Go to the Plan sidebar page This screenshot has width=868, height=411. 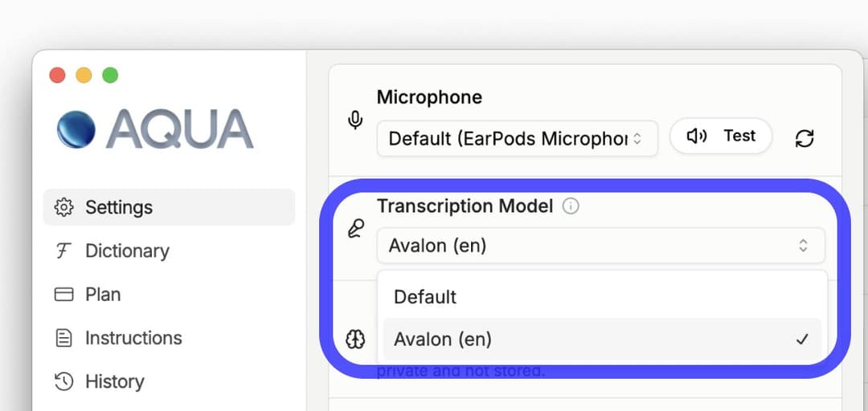(x=103, y=295)
